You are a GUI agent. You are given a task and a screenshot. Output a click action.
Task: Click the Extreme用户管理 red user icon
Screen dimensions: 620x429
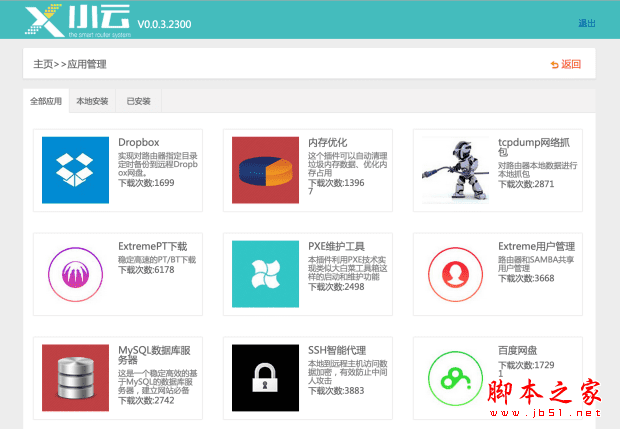[455, 274]
